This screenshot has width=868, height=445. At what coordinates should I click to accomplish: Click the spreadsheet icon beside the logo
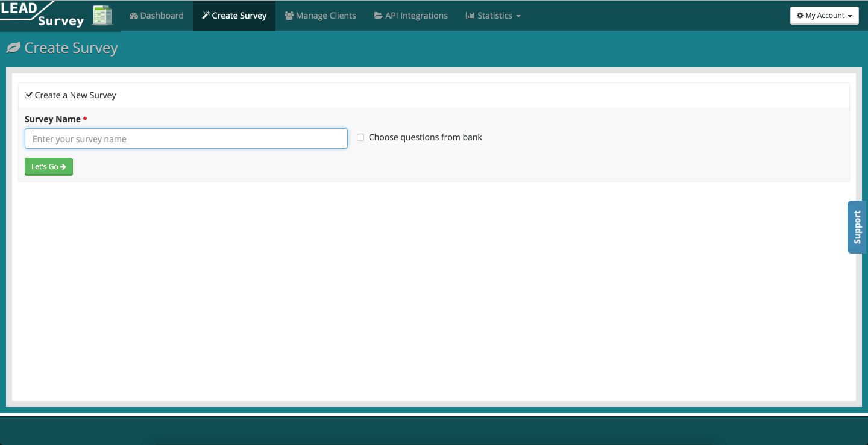pyautogui.click(x=102, y=16)
